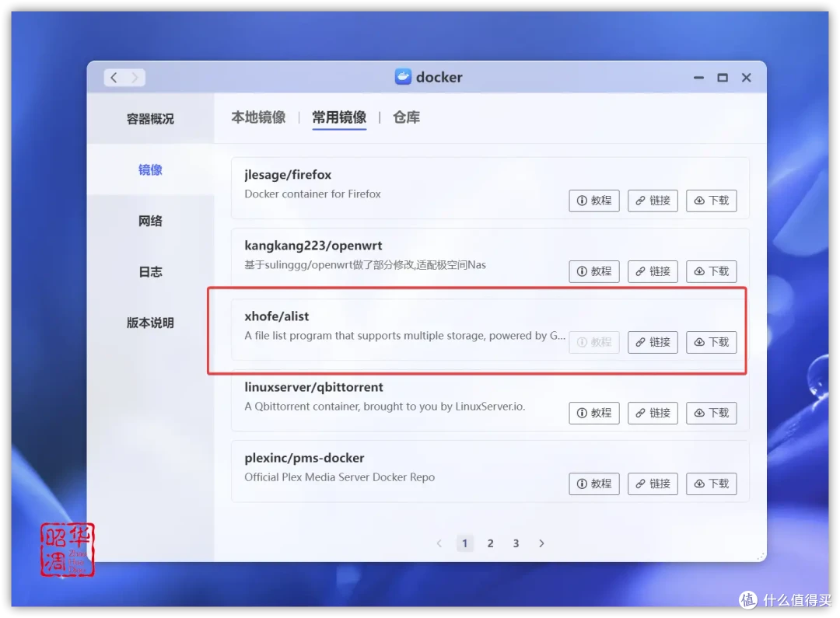The width and height of the screenshot is (840, 618).
Task: Go to page 3 of images
Action: pos(516,543)
